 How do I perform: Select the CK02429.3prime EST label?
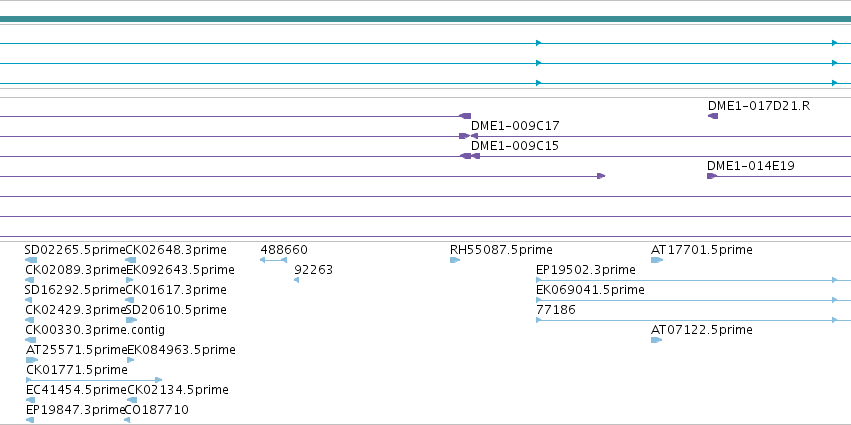(x=75, y=310)
